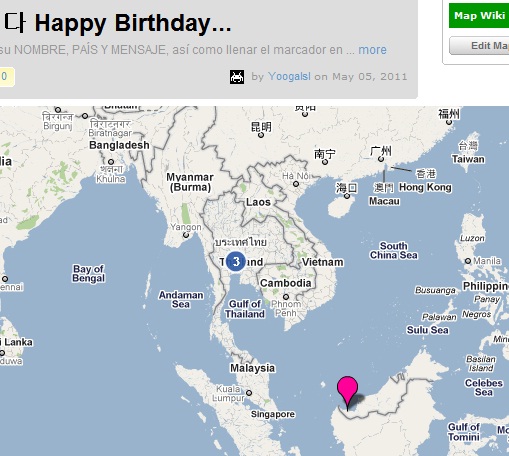Click the yellow 0 counter badge

pyautogui.click(x=7, y=77)
